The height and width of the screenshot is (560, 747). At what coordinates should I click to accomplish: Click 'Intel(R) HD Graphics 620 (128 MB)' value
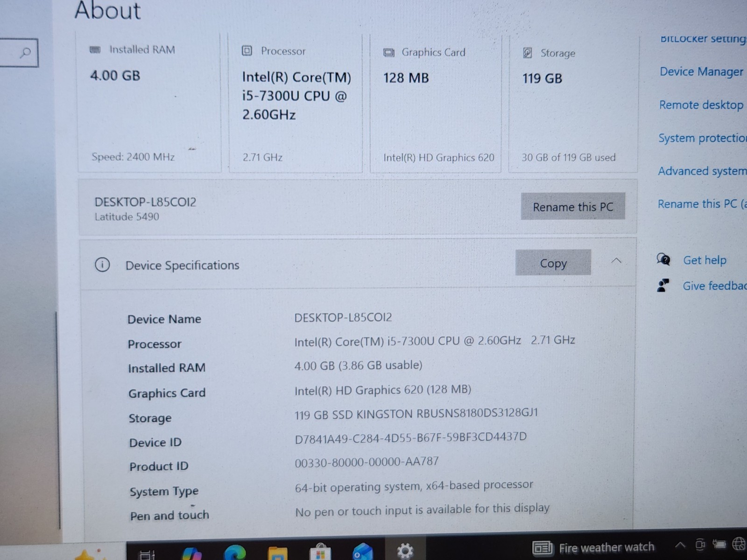pyautogui.click(x=383, y=390)
